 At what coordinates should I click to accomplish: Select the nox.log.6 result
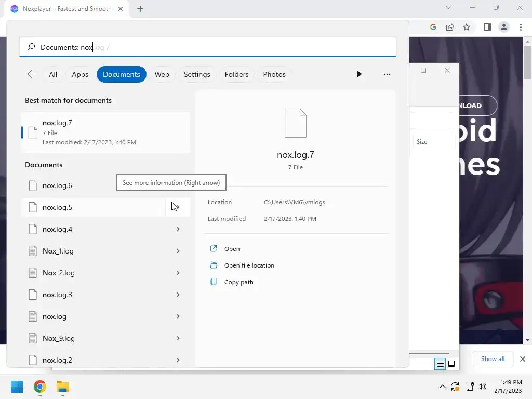[105, 185]
